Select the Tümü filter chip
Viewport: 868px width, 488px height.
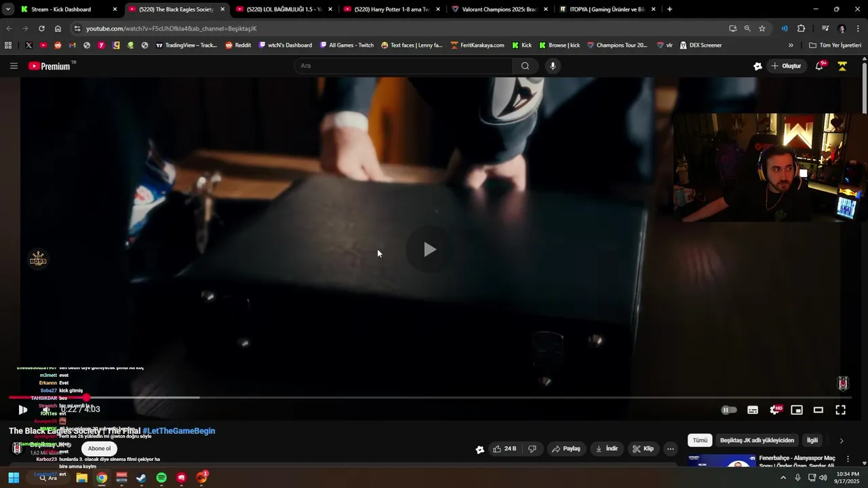tap(700, 441)
